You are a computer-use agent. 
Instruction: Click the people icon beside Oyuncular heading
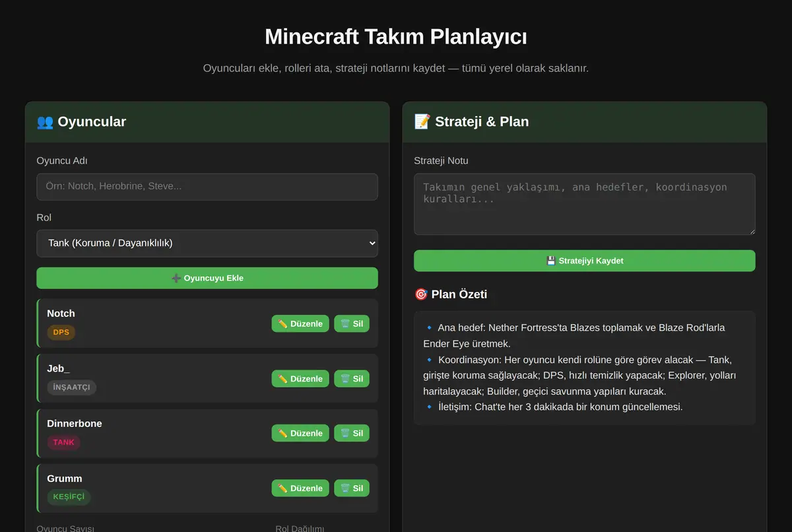click(x=45, y=121)
